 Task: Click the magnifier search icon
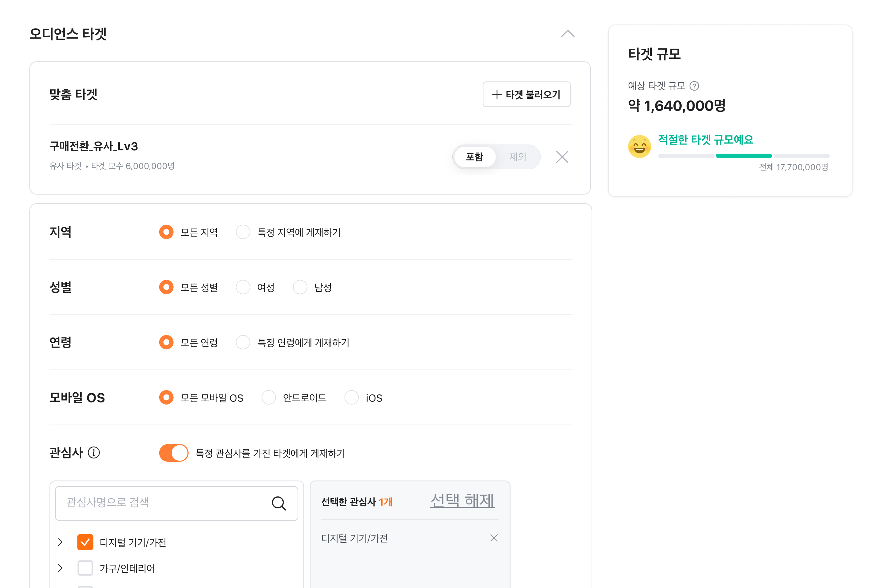pos(279,503)
